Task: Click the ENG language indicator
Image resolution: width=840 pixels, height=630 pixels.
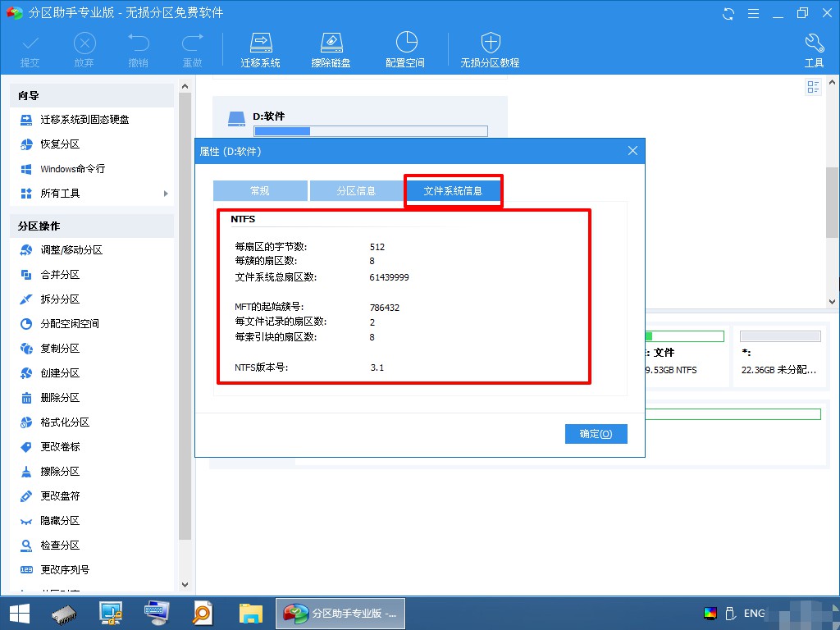Action: click(x=755, y=614)
